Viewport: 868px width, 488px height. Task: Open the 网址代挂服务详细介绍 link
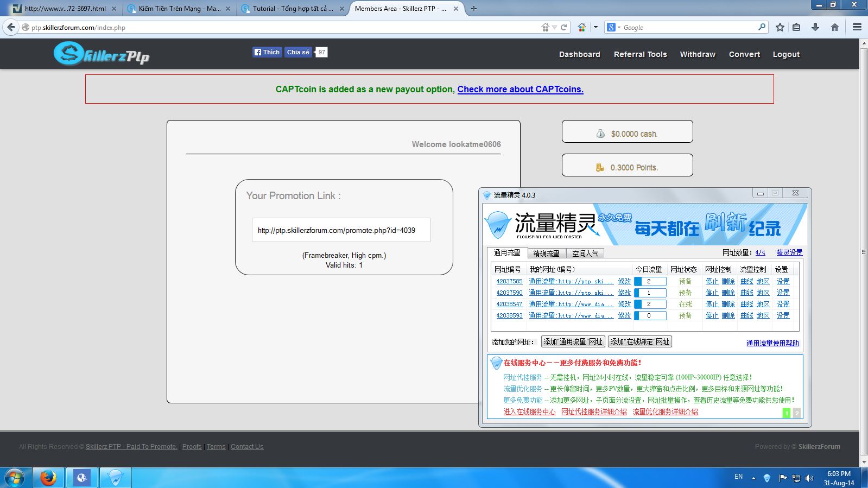(x=594, y=412)
